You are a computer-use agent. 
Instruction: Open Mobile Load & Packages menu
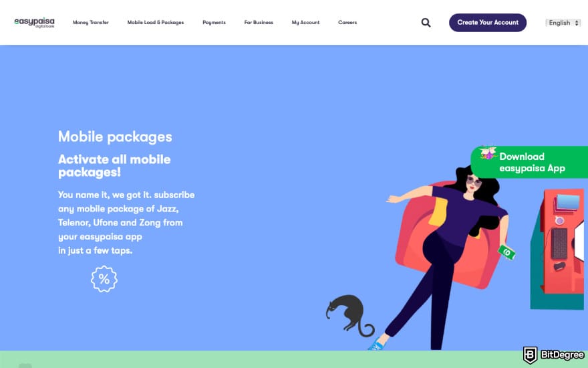pos(155,23)
